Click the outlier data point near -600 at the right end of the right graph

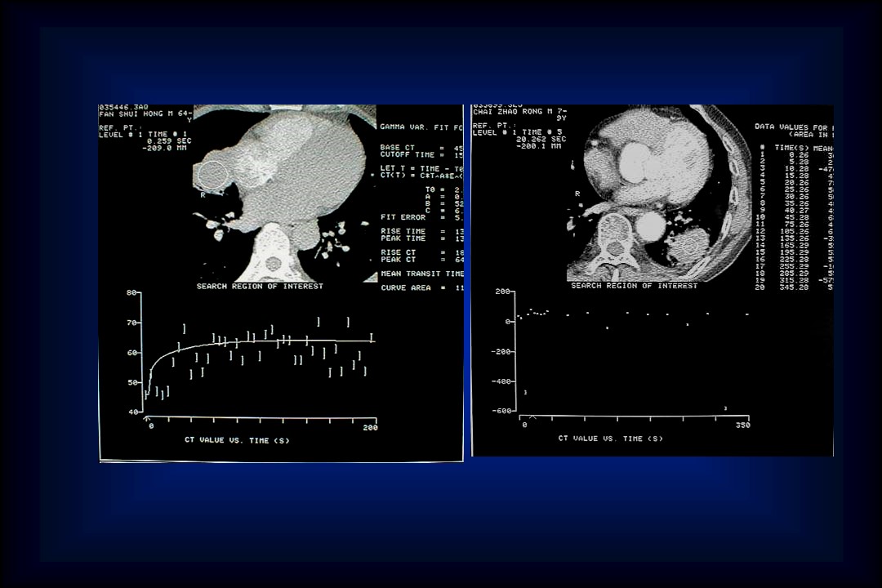[725, 408]
